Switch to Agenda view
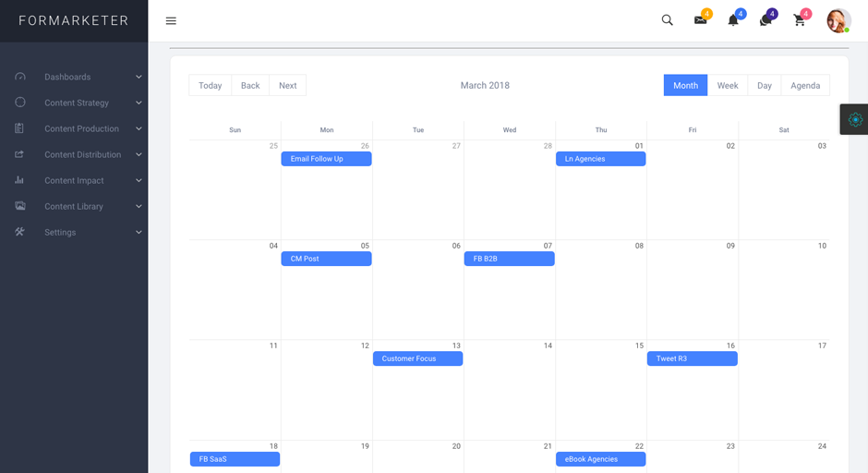868x473 pixels. (x=805, y=85)
